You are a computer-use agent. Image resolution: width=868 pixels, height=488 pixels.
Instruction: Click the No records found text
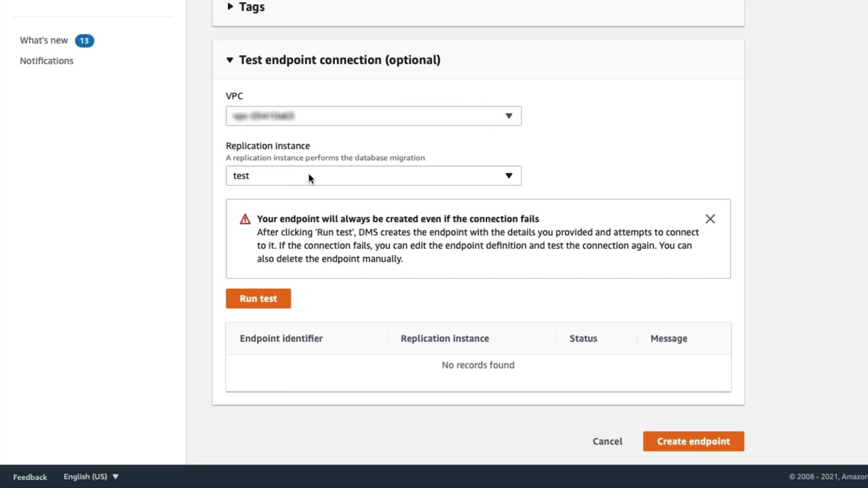477,365
